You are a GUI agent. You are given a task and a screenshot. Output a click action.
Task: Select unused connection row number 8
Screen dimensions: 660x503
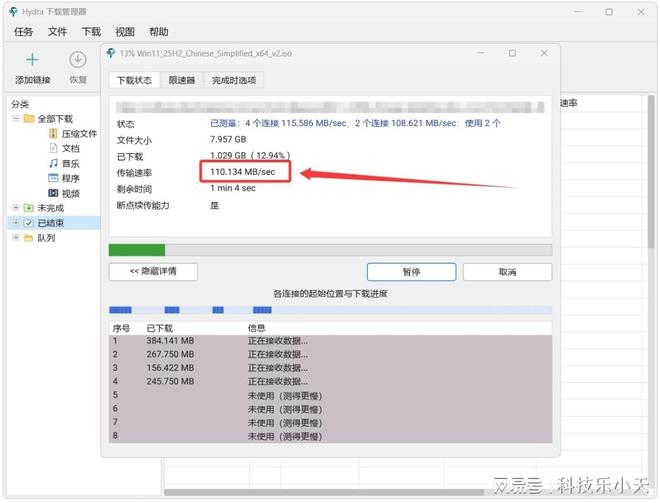pos(330,436)
